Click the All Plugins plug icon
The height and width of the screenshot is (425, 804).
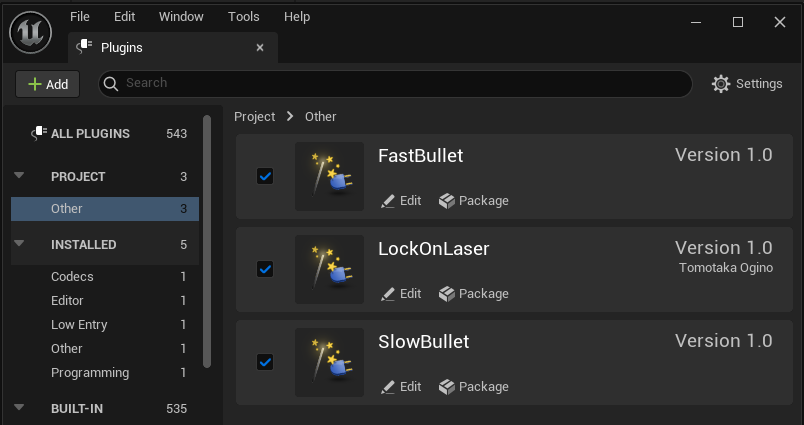39,133
